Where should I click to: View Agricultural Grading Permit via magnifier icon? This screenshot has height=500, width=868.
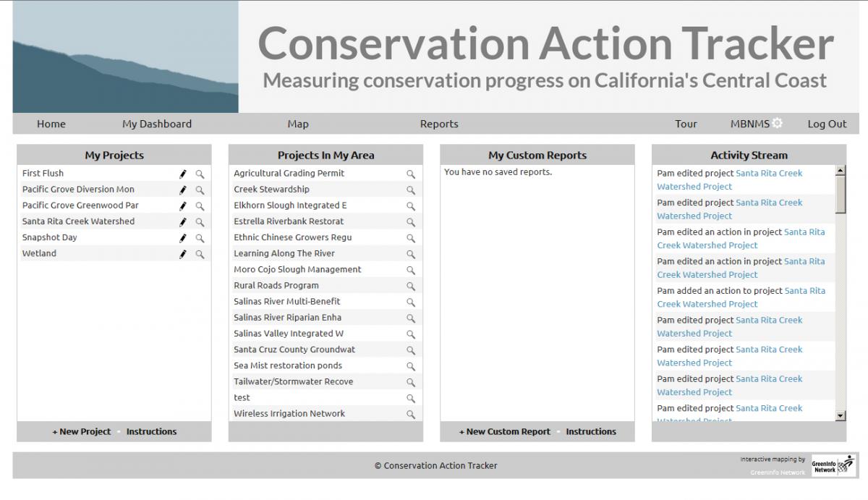tap(411, 174)
